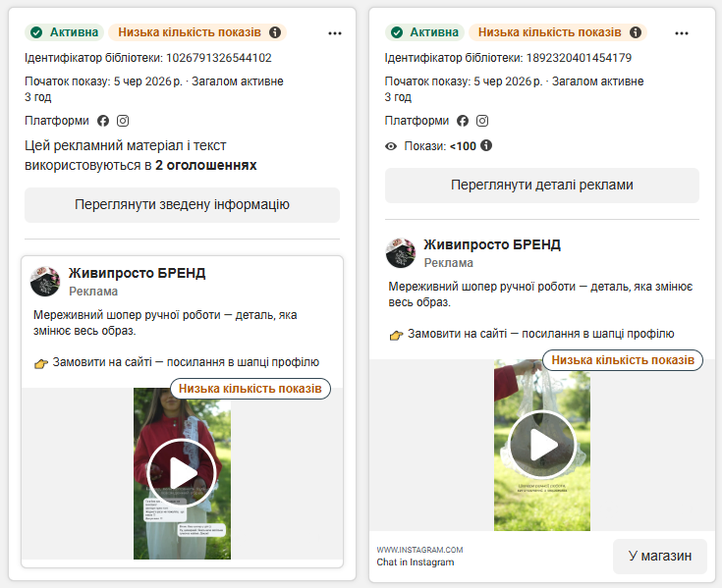Image resolution: width=722 pixels, height=588 pixels.
Task: Click Низька кількість показів label over left video
Action: (250, 389)
